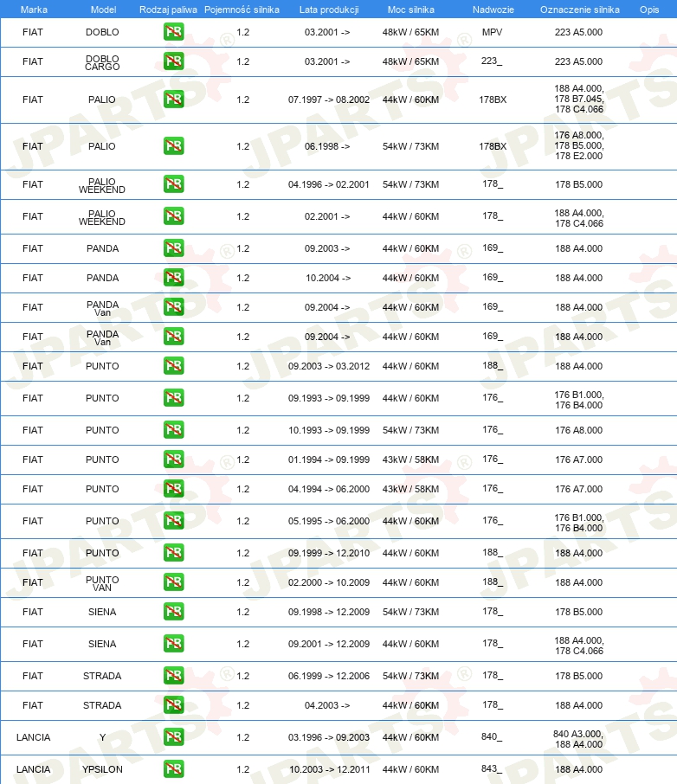The image size is (677, 784).
Task: Select the fuel icon in the PALIO 07.1997 row
Action: (x=174, y=100)
